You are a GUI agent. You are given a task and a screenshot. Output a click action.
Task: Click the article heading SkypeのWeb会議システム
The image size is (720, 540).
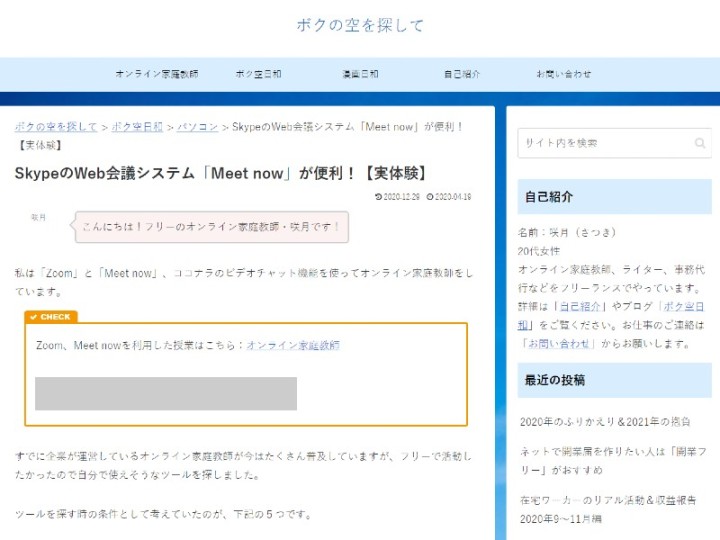coord(221,174)
